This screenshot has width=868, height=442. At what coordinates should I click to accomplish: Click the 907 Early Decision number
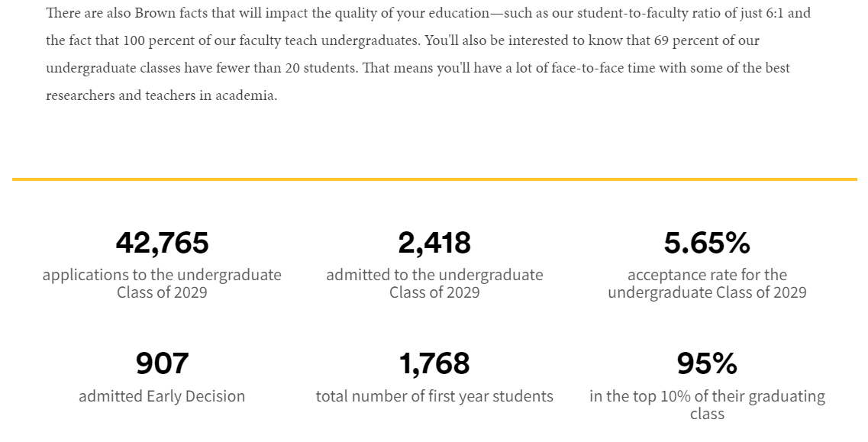click(x=162, y=363)
